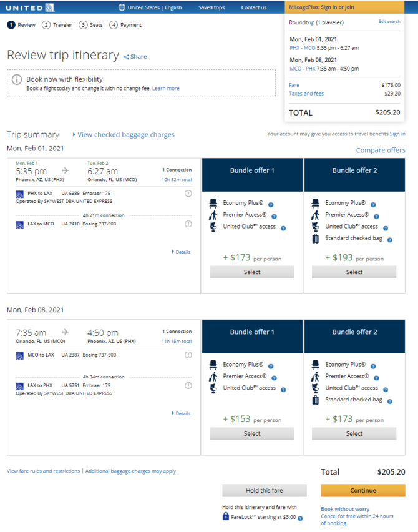
Task: Click help icon next to return Bundle 1 United Club access
Action: tap(283, 390)
